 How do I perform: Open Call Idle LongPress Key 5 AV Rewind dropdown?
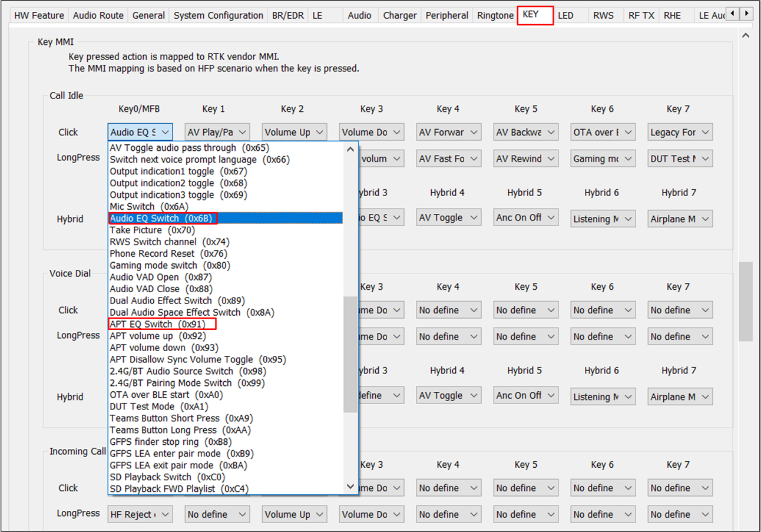point(526,158)
